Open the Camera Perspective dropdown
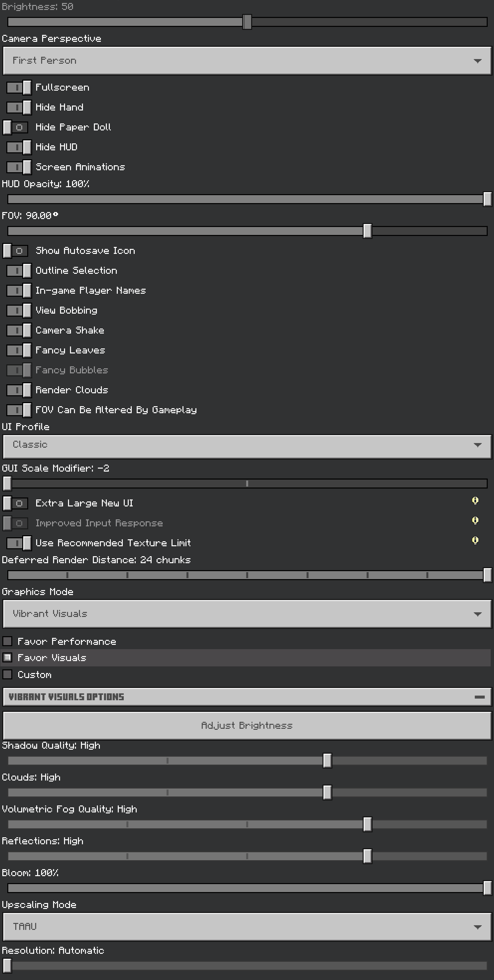 [x=247, y=61]
